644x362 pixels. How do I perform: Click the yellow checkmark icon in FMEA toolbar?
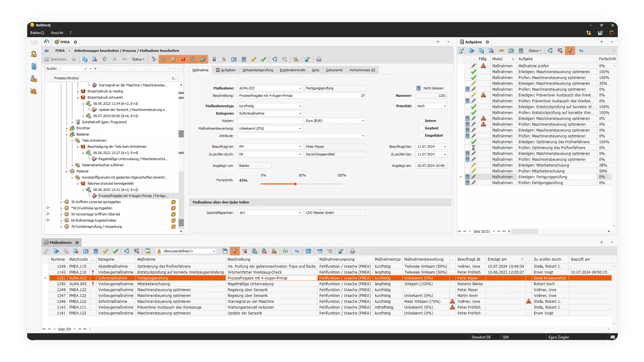[x=254, y=59]
